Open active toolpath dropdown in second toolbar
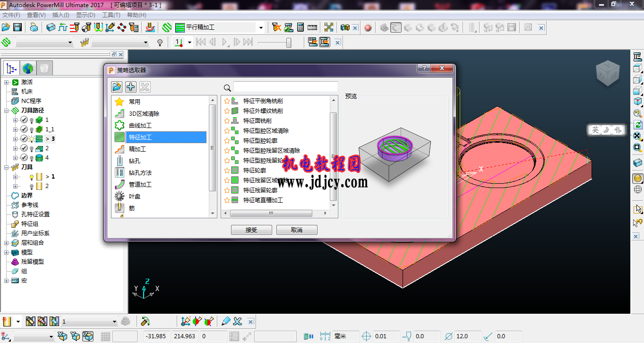 (x=70, y=43)
